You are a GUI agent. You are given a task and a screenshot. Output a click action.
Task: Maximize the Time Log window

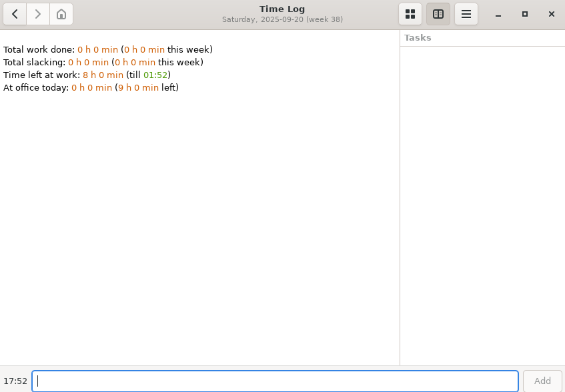click(x=525, y=14)
